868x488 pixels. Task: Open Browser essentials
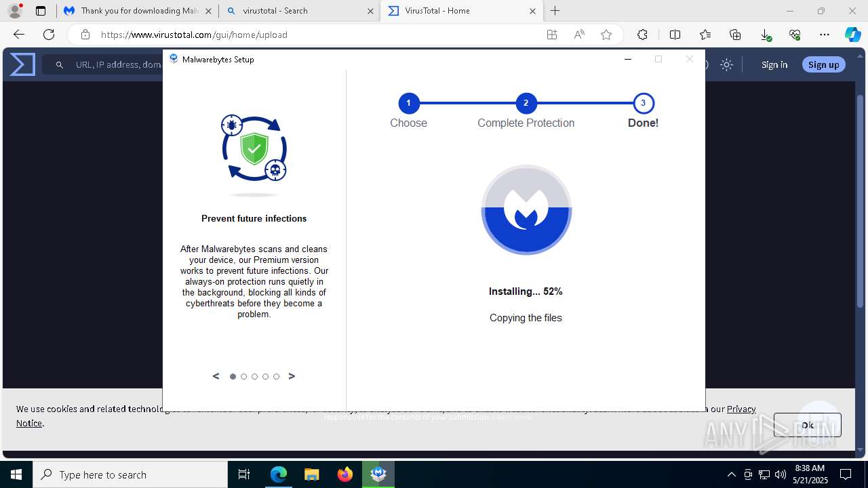(x=795, y=35)
